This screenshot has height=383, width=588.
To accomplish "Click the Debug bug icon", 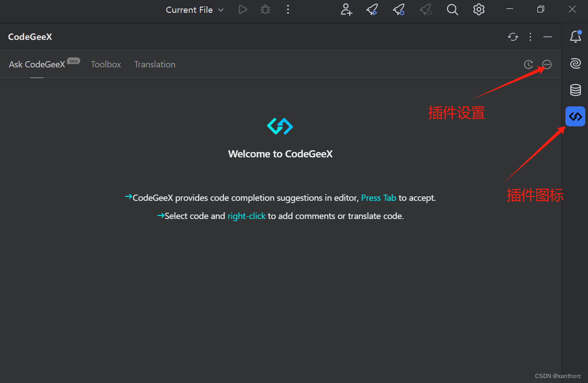I will 265,9.
